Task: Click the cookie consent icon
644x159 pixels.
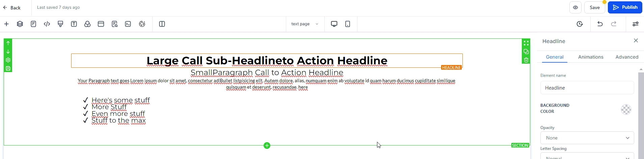Action: click(142, 24)
